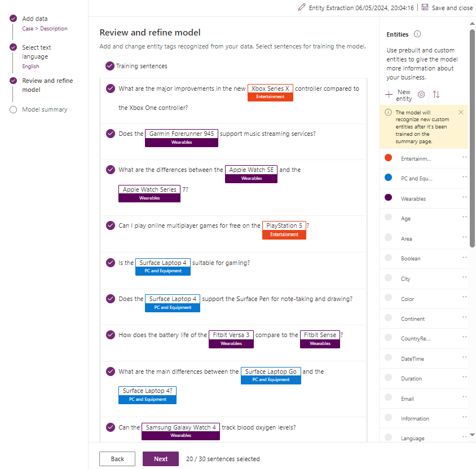Select the Entertainment orange color dot
Image resolution: width=476 pixels, height=469 pixels.
point(388,158)
